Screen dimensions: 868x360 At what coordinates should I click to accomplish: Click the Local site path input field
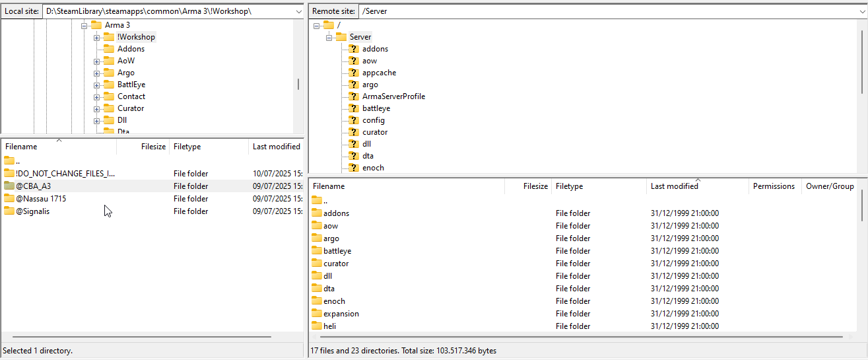[168, 11]
